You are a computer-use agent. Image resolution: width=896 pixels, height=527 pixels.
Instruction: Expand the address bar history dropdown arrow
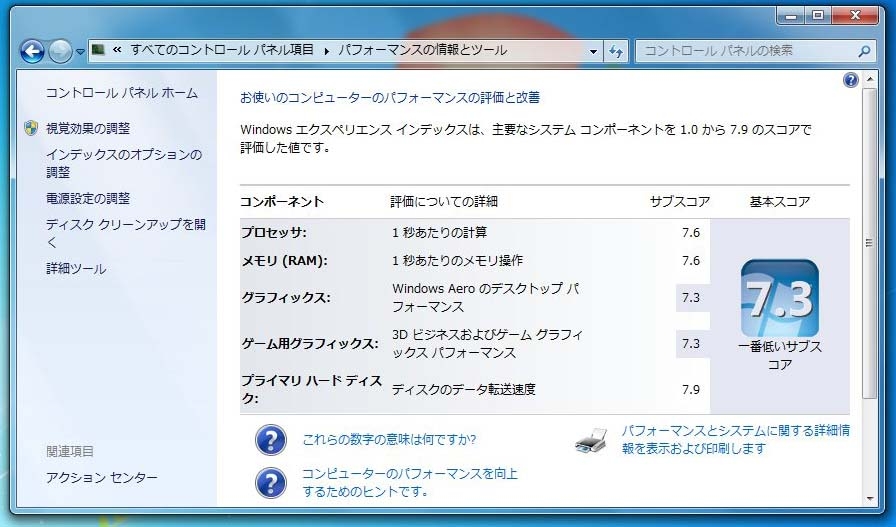click(593, 51)
